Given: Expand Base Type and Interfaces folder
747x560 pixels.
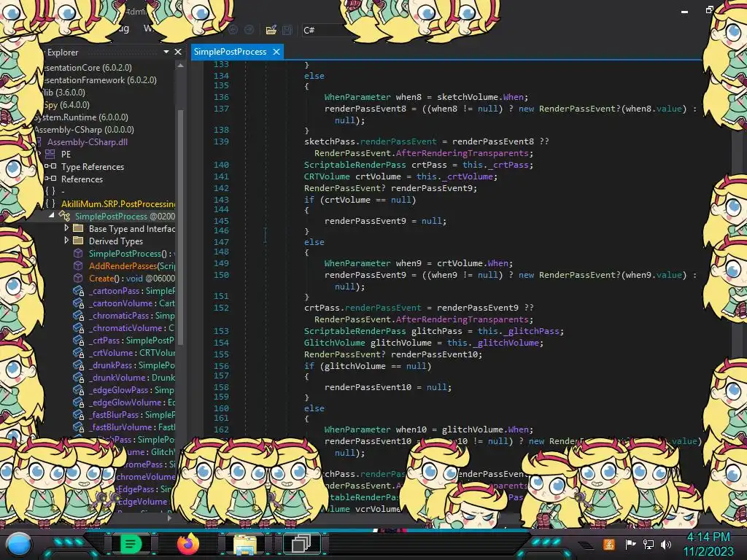Looking at the screenshot, I should click(66, 228).
